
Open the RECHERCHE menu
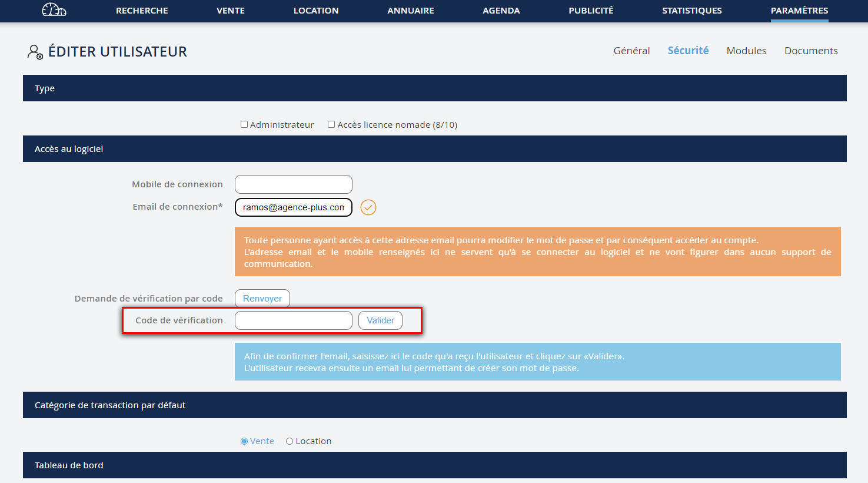coord(142,11)
